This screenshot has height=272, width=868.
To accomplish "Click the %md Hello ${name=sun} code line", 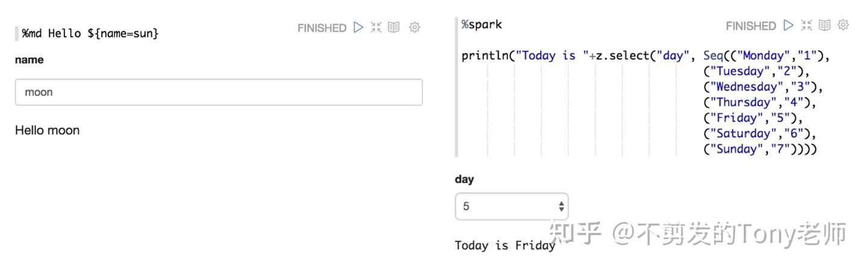I will [90, 34].
